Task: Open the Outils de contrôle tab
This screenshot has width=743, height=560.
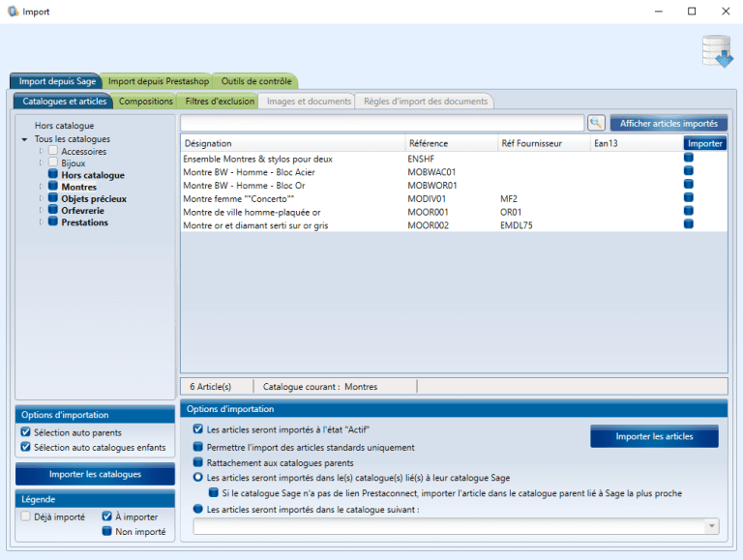Action: [256, 81]
